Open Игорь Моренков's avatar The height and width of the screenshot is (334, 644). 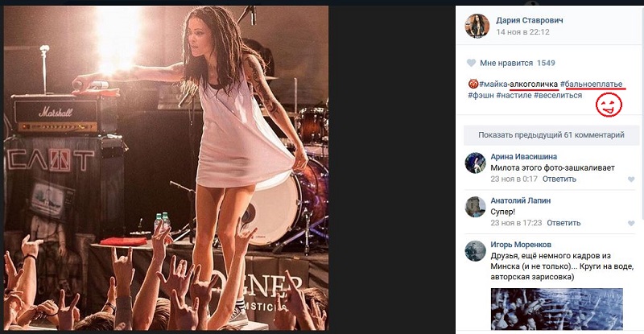point(475,249)
